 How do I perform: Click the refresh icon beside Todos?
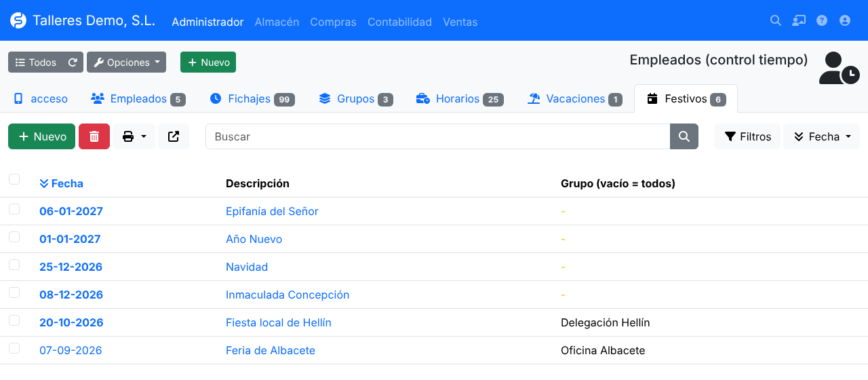pyautogui.click(x=73, y=62)
